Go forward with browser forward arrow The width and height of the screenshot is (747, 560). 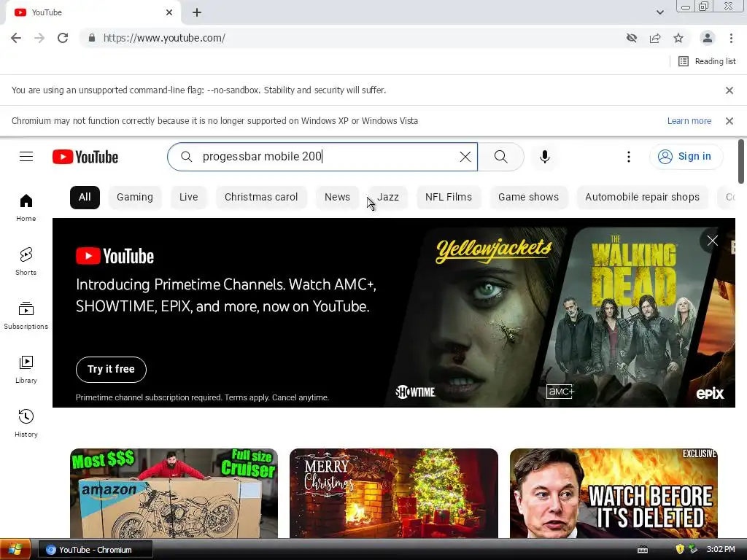[39, 38]
